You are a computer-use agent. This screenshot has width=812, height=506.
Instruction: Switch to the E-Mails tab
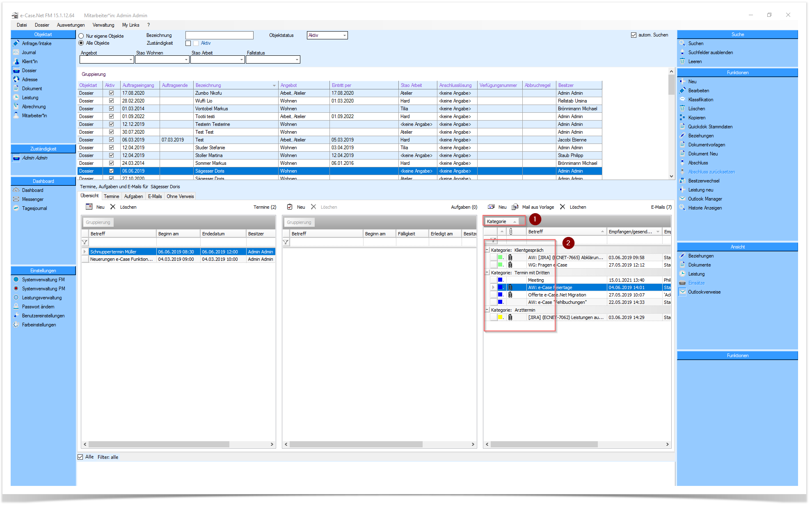coord(155,196)
